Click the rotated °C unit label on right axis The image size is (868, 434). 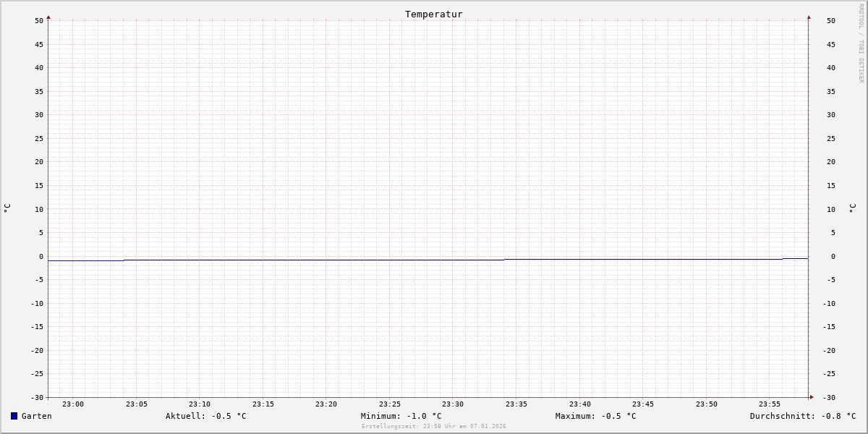tap(853, 208)
